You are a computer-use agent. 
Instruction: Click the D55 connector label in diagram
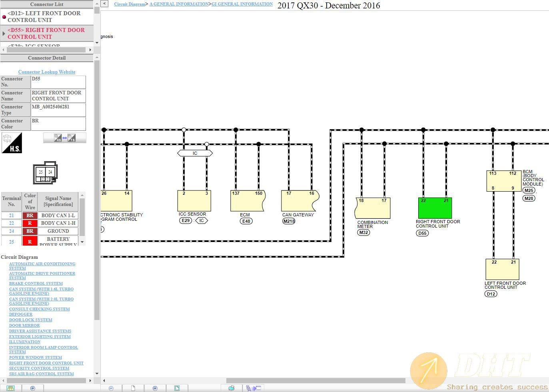[422, 233]
